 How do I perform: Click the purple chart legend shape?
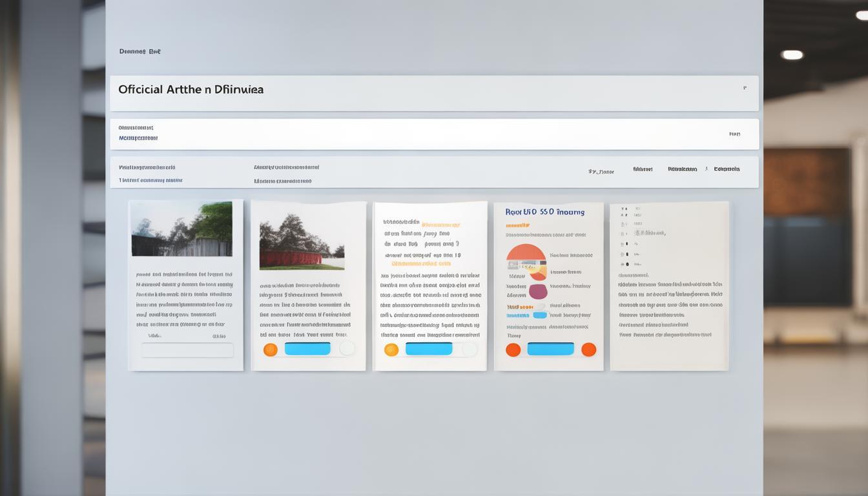[538, 291]
